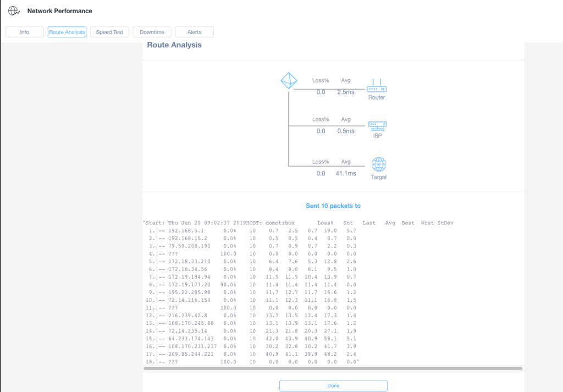
Task: Open the Downtime tab
Action: (x=152, y=32)
